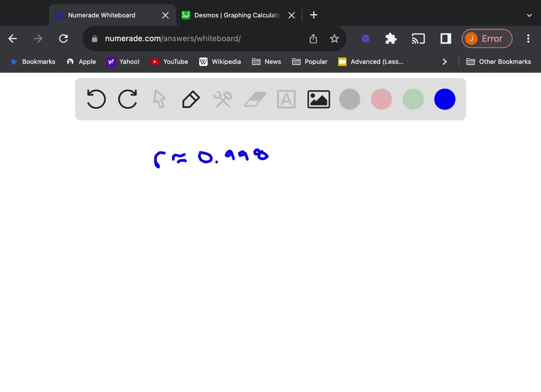Show more bookmarks with the chevron
Viewport: 541px width, 392px height.
click(444, 62)
